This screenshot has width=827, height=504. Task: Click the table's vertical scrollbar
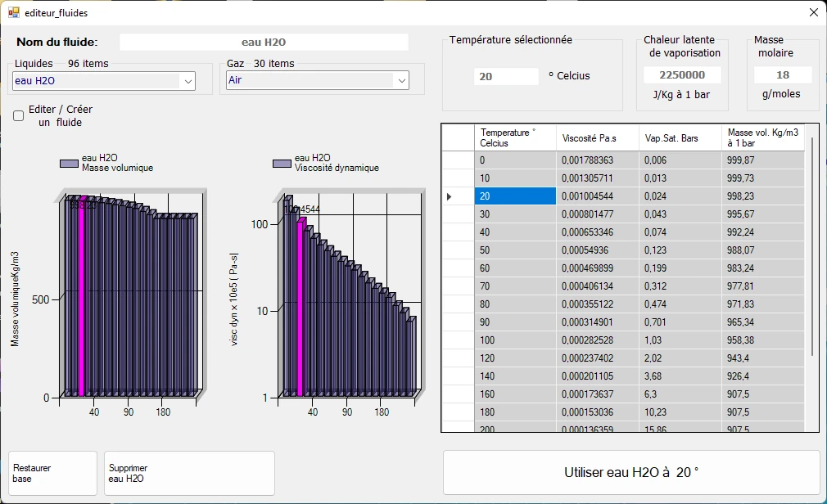pyautogui.click(x=812, y=248)
